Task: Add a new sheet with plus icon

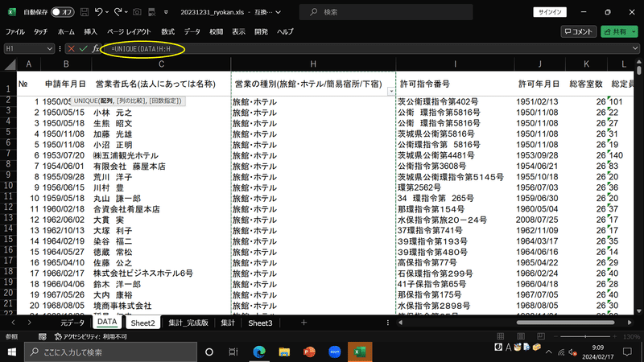Action: (303, 323)
